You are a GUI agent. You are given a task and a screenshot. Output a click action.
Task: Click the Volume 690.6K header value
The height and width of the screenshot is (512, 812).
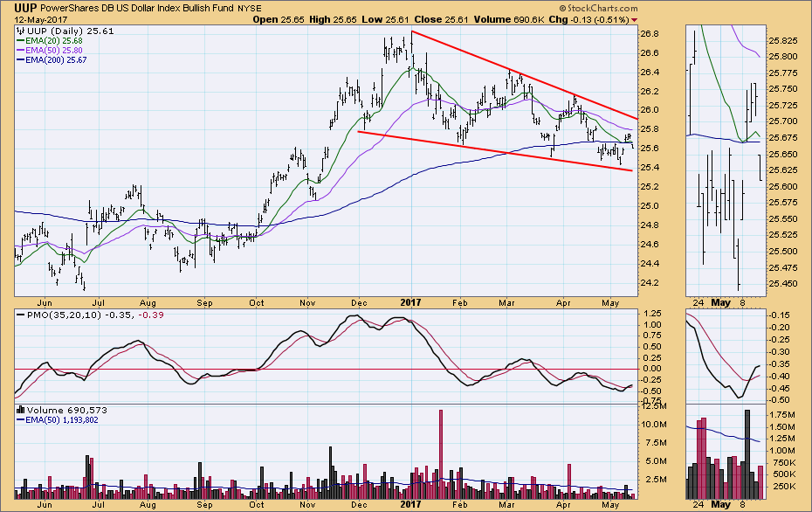(x=508, y=20)
